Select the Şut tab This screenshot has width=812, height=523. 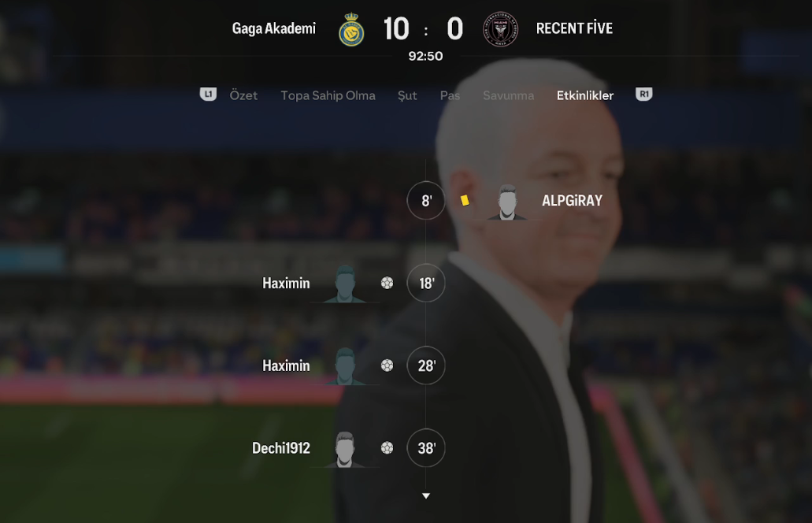coord(407,96)
